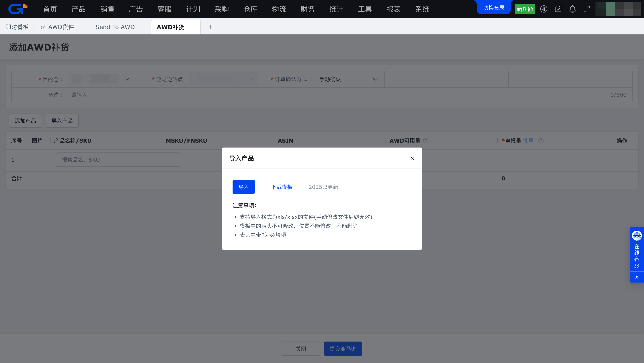Open the 报表 menu
The height and width of the screenshot is (363, 644).
394,9
